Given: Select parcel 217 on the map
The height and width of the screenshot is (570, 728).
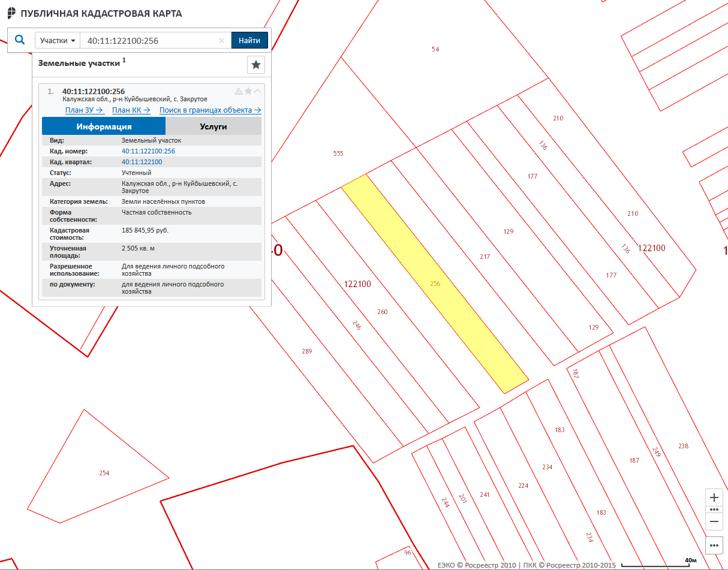Looking at the screenshot, I should point(485,257).
